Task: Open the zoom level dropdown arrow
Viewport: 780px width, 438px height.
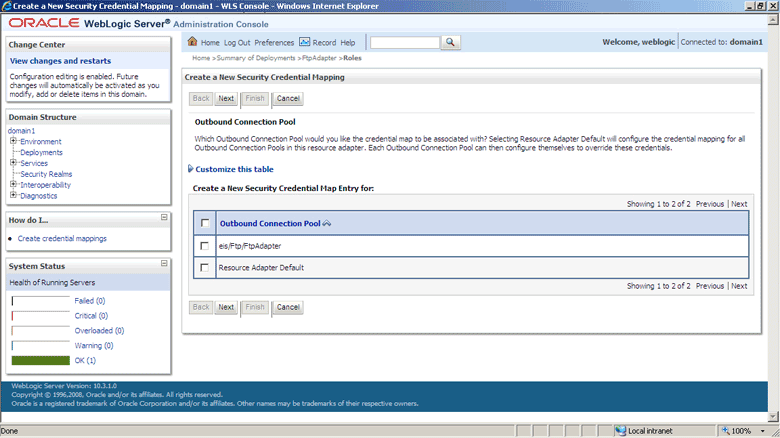Action: tap(763, 431)
